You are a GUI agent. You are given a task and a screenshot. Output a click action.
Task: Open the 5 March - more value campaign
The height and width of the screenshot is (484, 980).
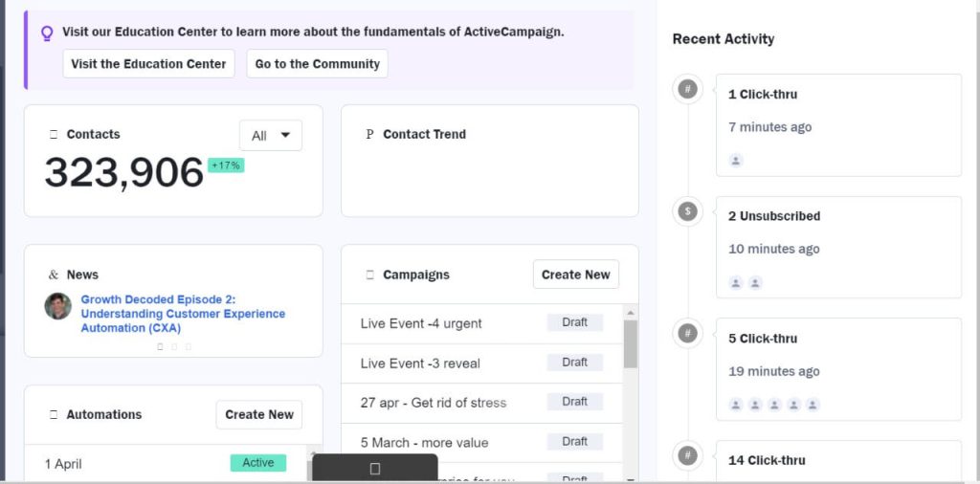tap(424, 443)
